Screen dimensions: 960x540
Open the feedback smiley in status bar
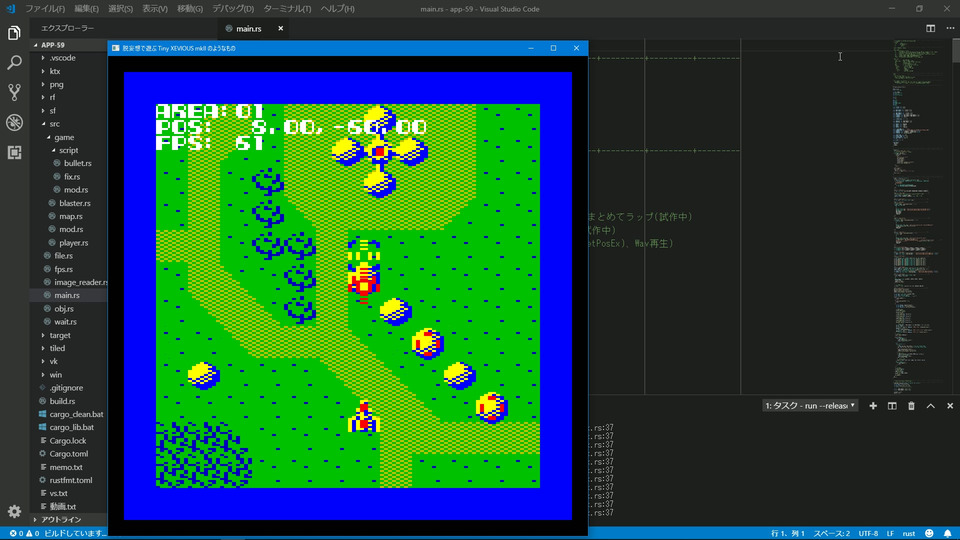[x=929, y=533]
